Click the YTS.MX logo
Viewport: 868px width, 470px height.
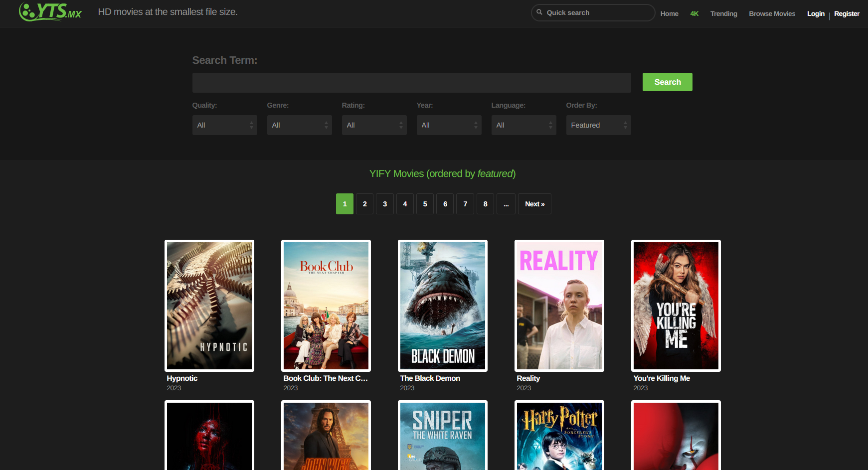coord(50,11)
